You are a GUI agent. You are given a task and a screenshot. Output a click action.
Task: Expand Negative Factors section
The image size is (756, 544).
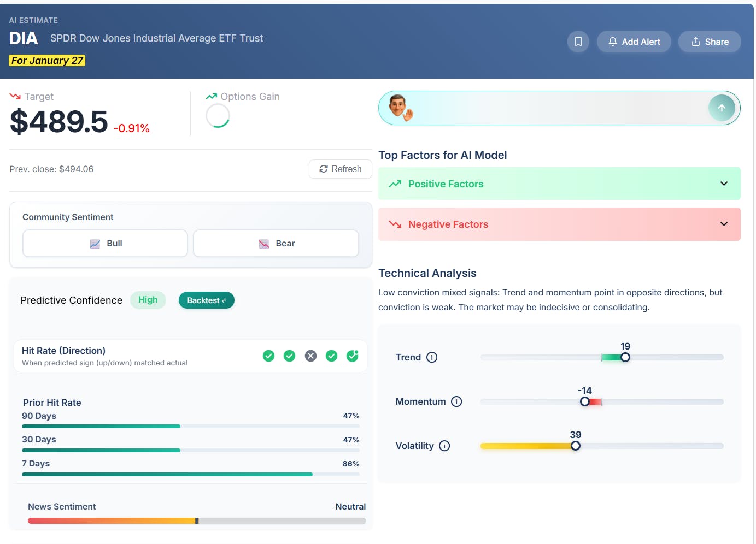[x=559, y=224]
